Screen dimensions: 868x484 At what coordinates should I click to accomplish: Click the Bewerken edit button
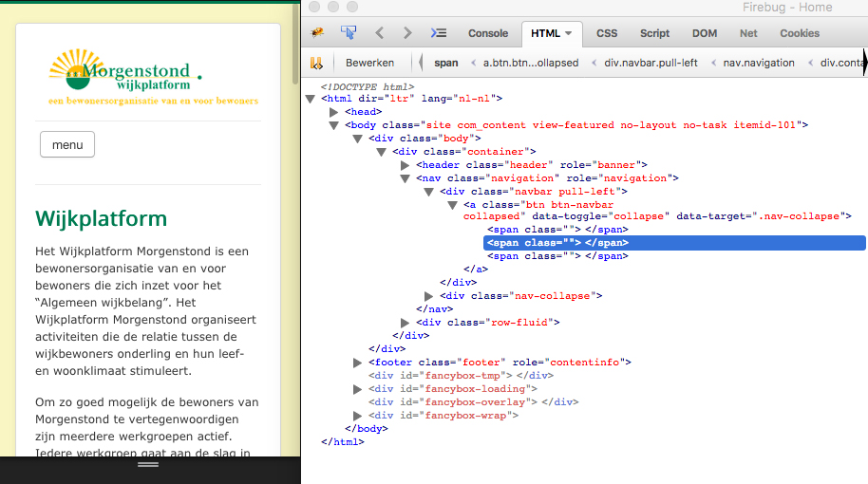click(x=369, y=63)
